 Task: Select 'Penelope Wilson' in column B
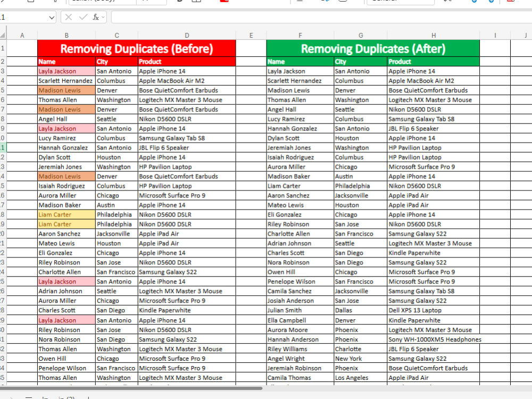[x=66, y=368]
